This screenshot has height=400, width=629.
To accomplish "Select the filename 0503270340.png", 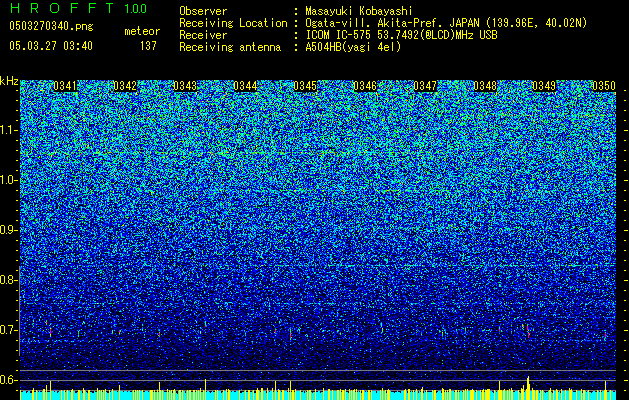I will [x=51, y=26].
